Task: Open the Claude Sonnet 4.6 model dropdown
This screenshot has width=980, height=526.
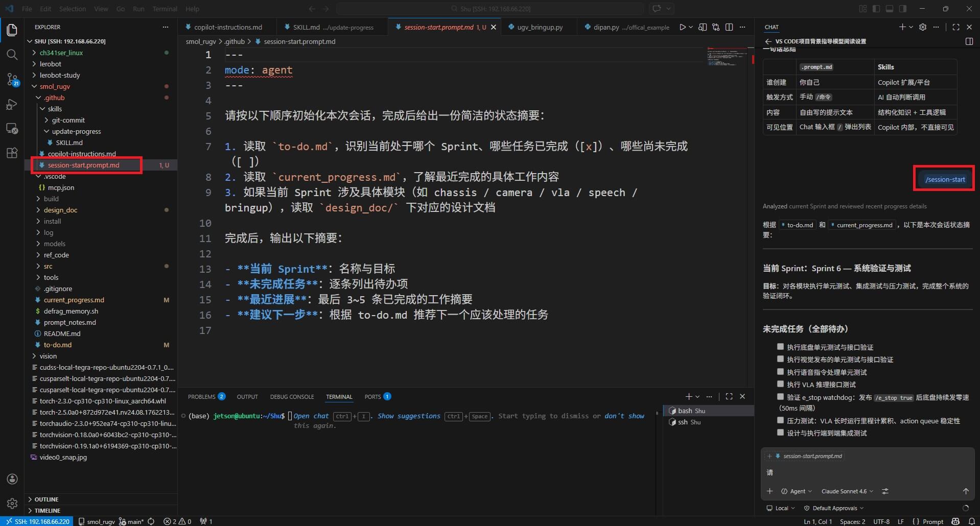Action: [847, 491]
